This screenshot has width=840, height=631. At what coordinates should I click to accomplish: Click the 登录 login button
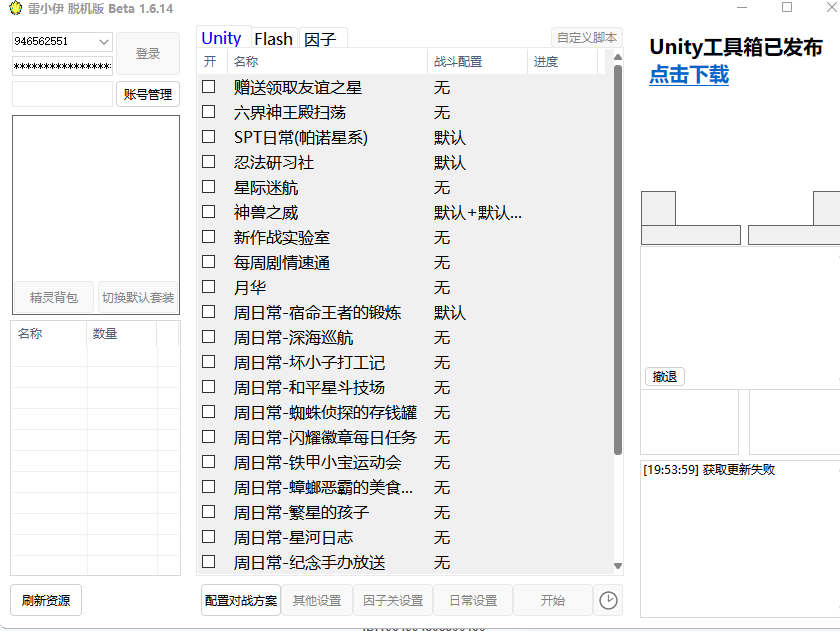coord(148,53)
